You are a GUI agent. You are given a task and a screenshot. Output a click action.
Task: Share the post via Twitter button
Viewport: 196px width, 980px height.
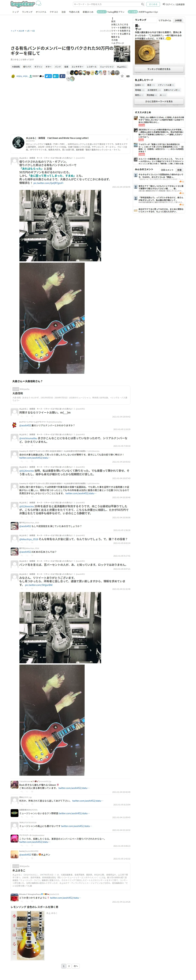coord(48,76)
